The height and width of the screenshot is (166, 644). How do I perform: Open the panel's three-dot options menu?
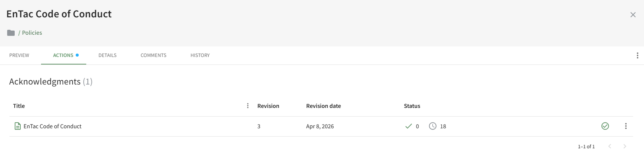(x=637, y=55)
